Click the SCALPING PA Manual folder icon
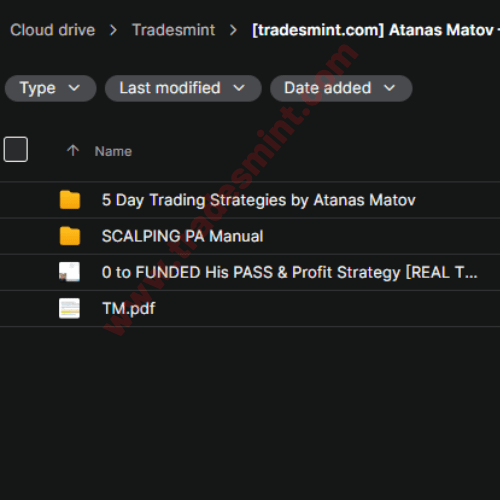 pyautogui.click(x=70, y=236)
